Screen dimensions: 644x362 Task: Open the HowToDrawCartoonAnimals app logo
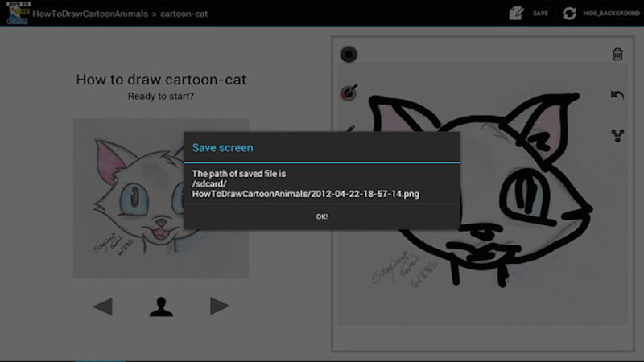18,13
